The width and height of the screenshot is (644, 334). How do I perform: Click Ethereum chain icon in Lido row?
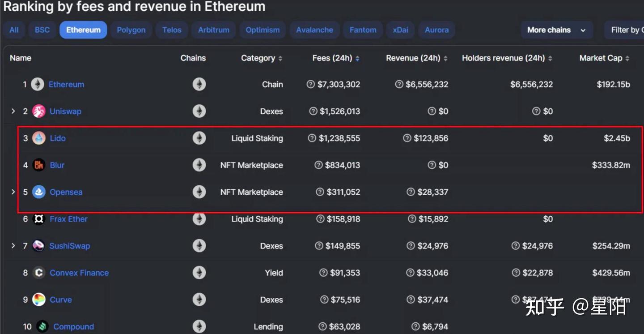(x=199, y=138)
